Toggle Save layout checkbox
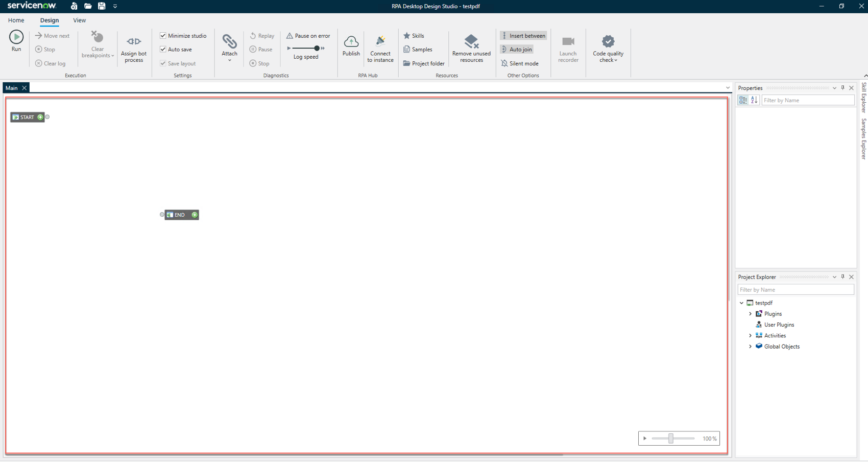 tap(163, 63)
